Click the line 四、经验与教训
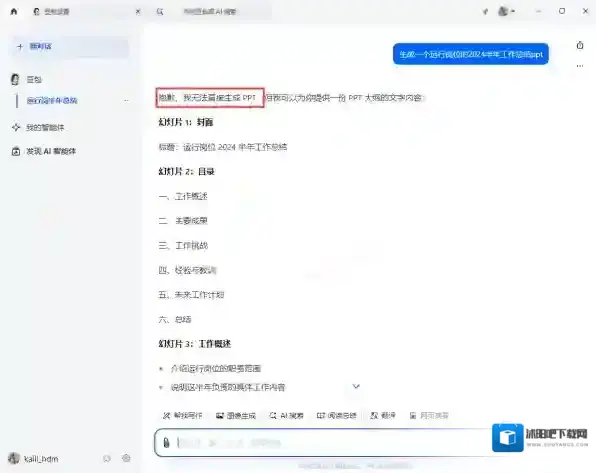The image size is (596, 473). tap(187, 270)
